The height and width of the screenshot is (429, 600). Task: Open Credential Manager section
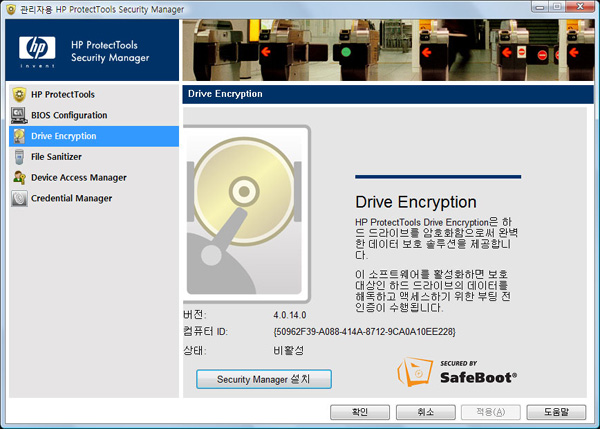[x=94, y=198]
